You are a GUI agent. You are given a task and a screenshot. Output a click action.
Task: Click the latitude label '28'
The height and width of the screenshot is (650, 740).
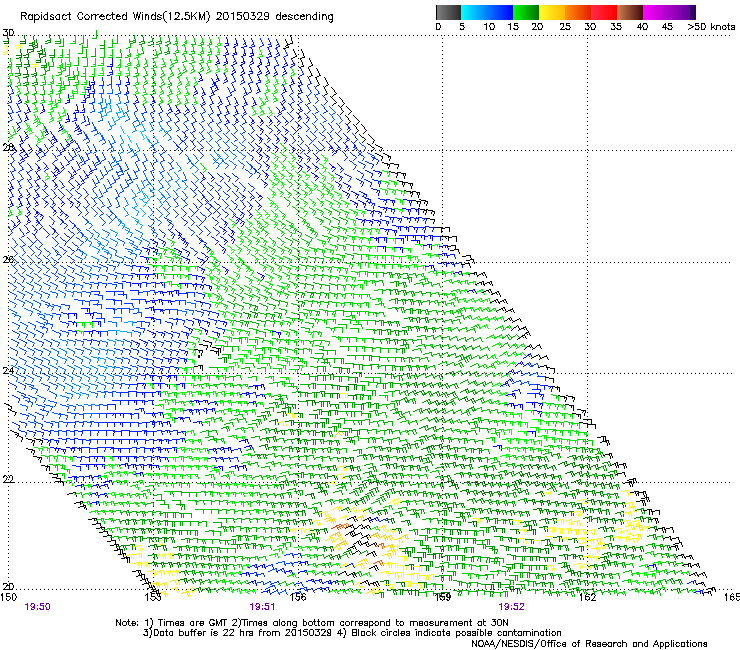tap(8, 147)
